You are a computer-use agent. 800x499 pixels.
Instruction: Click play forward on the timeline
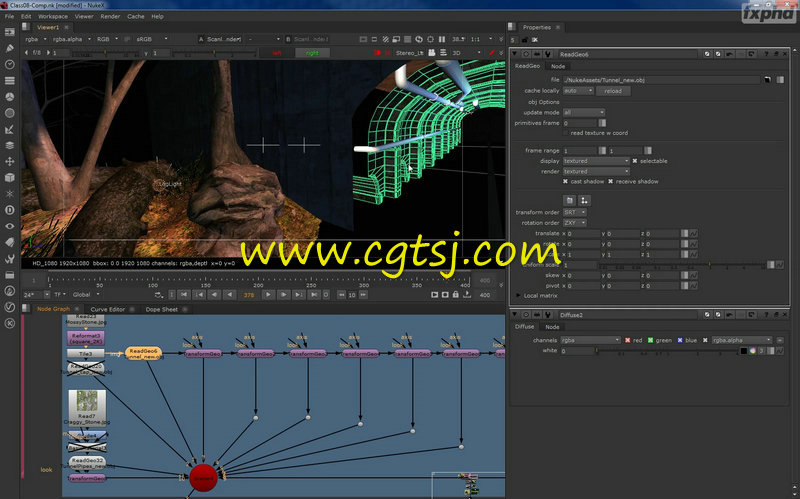(268, 295)
